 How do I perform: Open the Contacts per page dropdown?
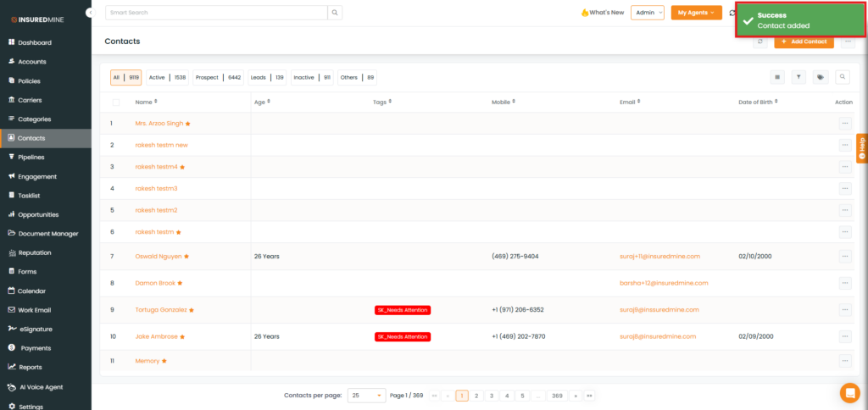tap(366, 396)
